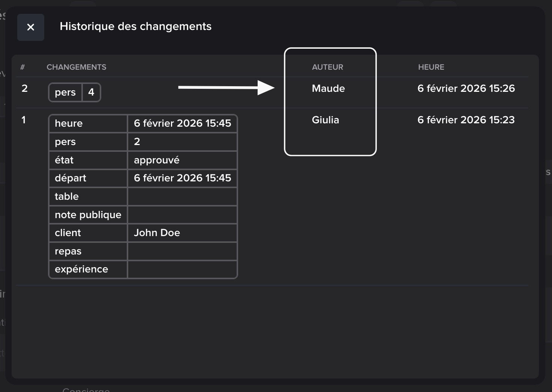Image resolution: width=552 pixels, height=392 pixels.
Task: Click the HEURE column header
Action: [x=431, y=67]
